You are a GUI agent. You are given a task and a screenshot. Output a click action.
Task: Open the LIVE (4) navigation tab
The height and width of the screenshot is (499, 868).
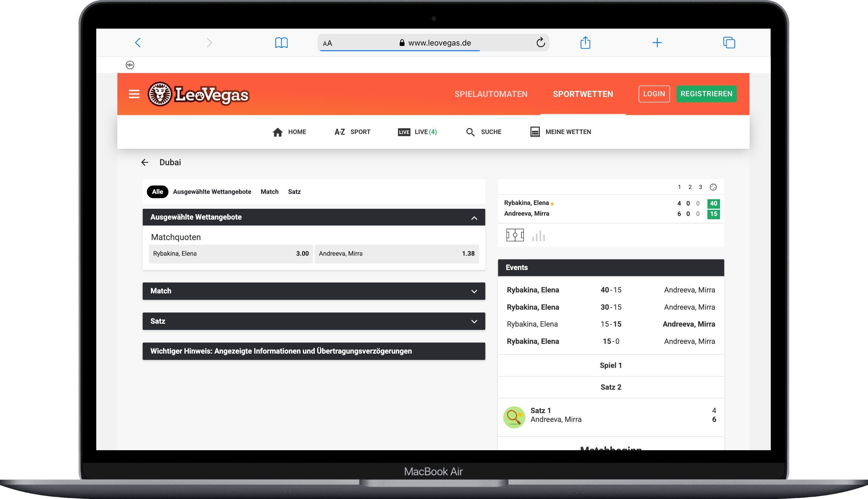(417, 132)
